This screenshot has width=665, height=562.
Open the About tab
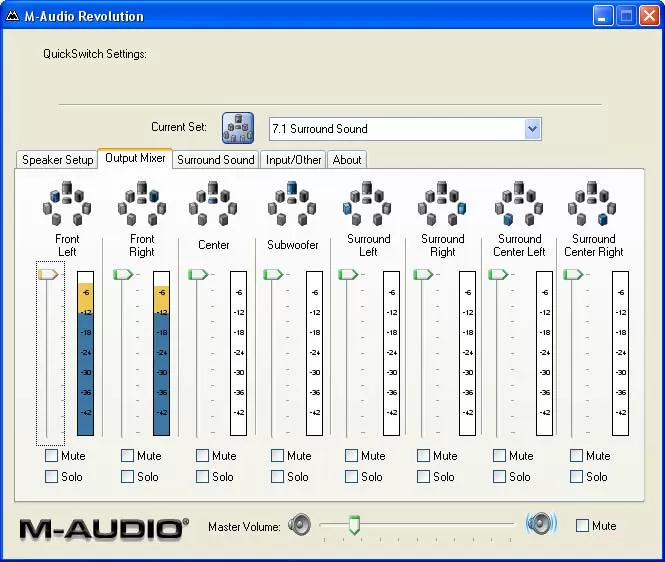point(347,160)
